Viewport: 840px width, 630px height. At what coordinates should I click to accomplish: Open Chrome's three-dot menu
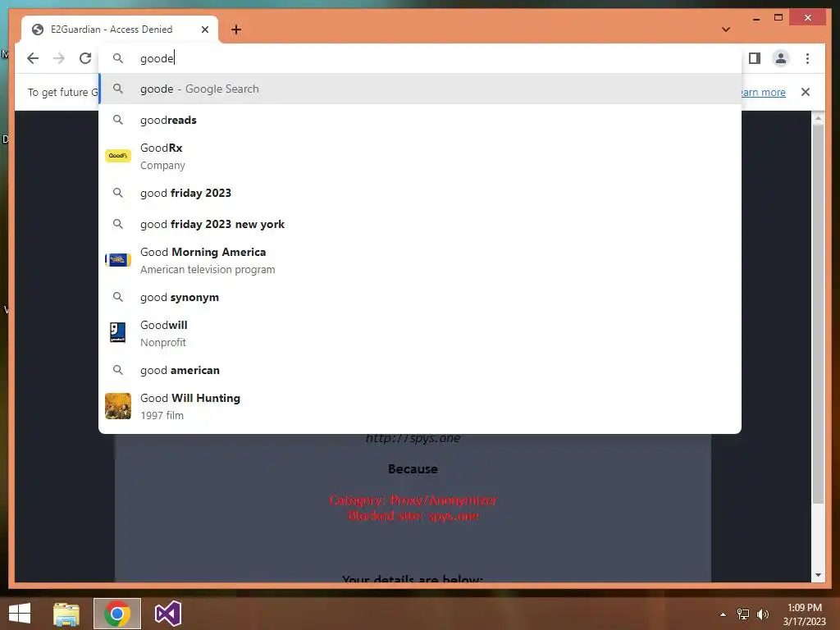pyautogui.click(x=807, y=58)
